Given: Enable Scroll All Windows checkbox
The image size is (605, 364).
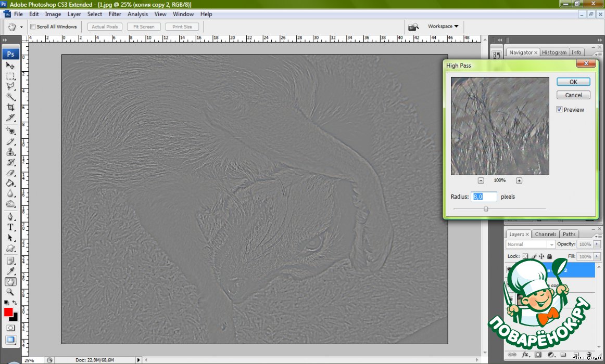Looking at the screenshot, I should pos(33,27).
